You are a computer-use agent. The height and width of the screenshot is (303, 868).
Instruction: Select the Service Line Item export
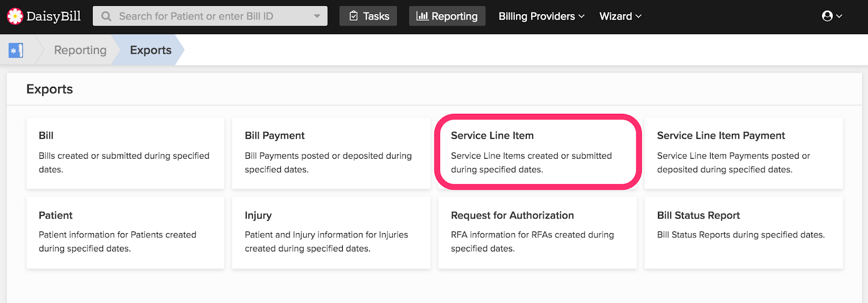[x=538, y=153]
